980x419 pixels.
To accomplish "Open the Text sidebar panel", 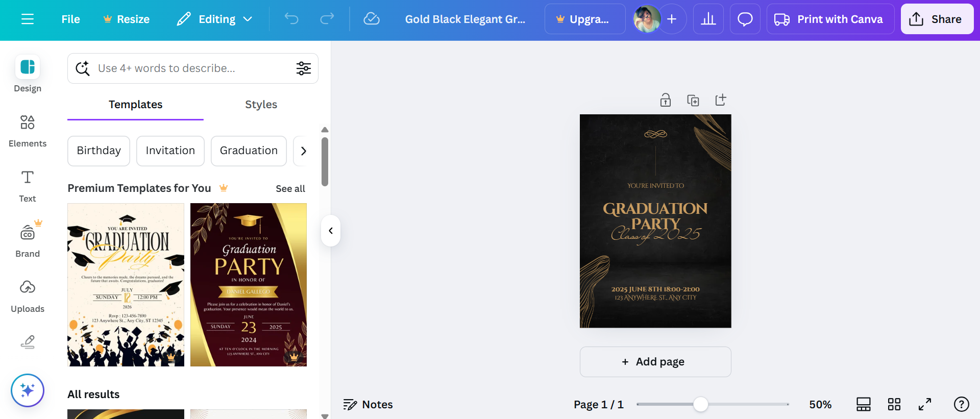I will 28,186.
